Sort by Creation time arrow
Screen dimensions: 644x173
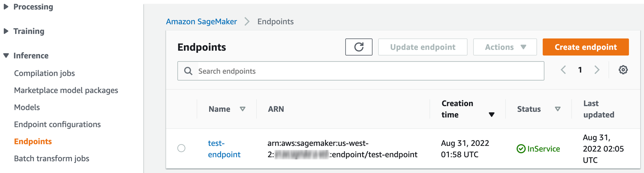click(491, 114)
